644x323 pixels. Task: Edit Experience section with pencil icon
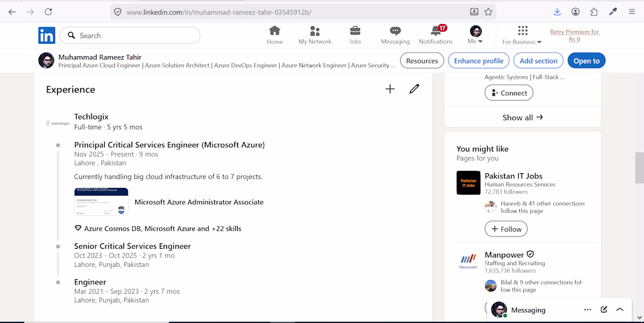[414, 89]
